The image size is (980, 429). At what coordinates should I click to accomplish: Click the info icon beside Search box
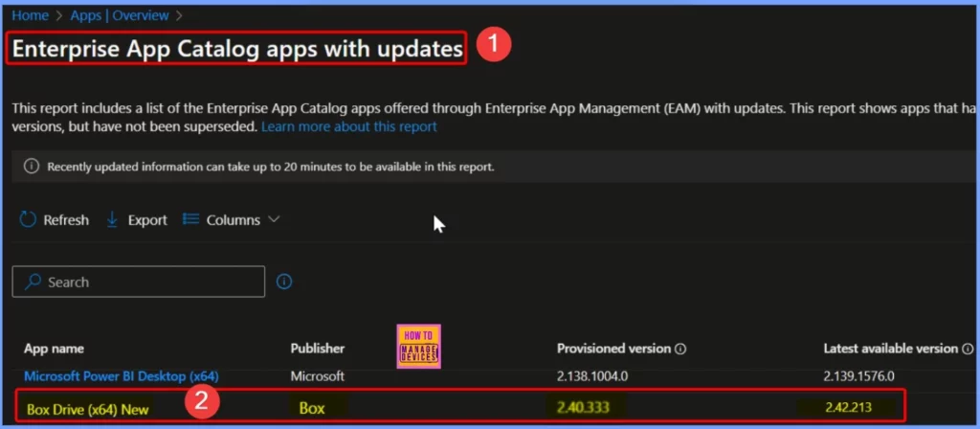point(283,282)
